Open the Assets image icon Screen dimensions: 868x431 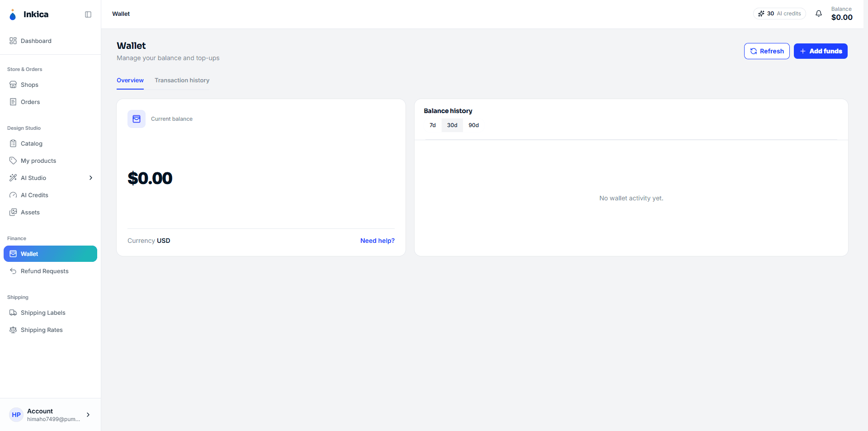coord(13,212)
